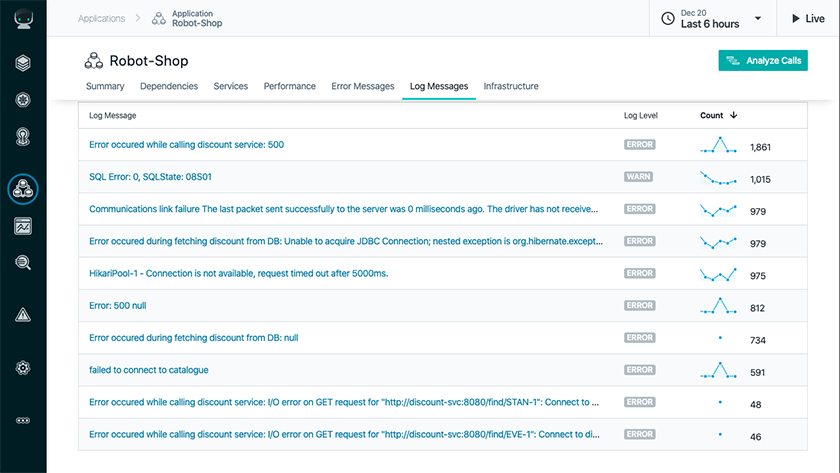Viewport: 840px width, 473px height.
Task: Open the 'HikariPool-1 - Connection is not available' message
Action: (238, 273)
